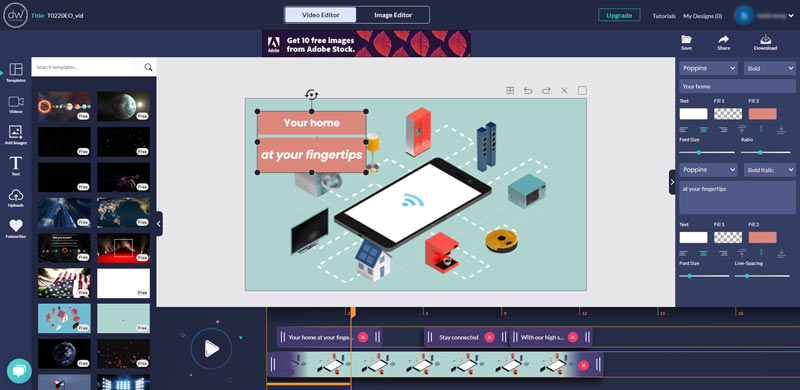Viewport: 800px width, 390px height.
Task: Edit the 'Your home' text field
Action: 737,86
